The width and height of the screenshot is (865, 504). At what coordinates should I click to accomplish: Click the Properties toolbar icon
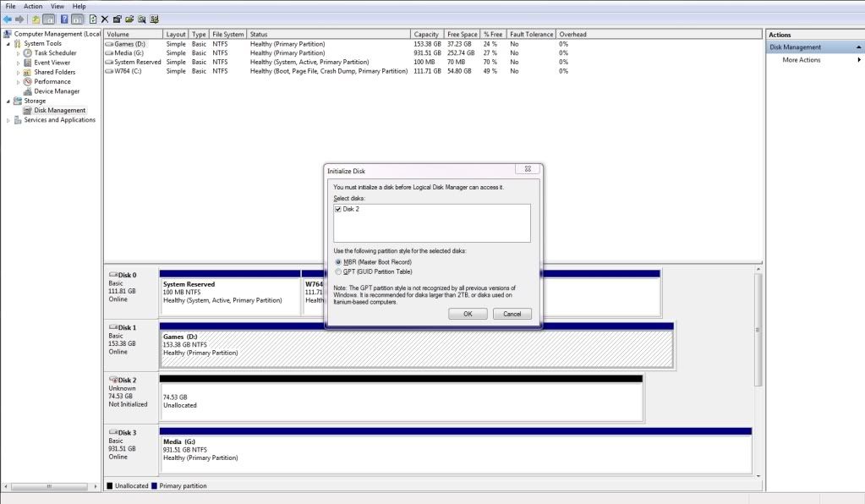click(117, 19)
